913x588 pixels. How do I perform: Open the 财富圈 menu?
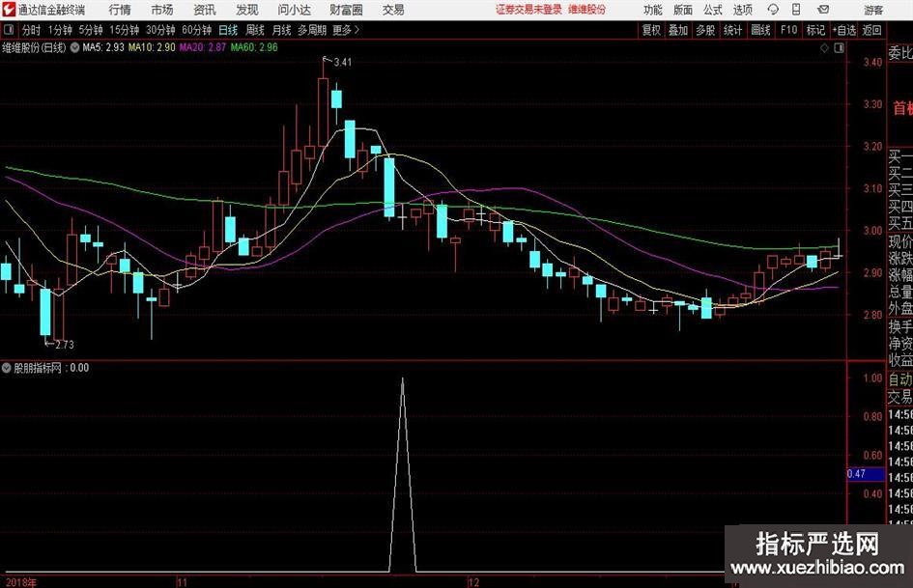coord(346,10)
